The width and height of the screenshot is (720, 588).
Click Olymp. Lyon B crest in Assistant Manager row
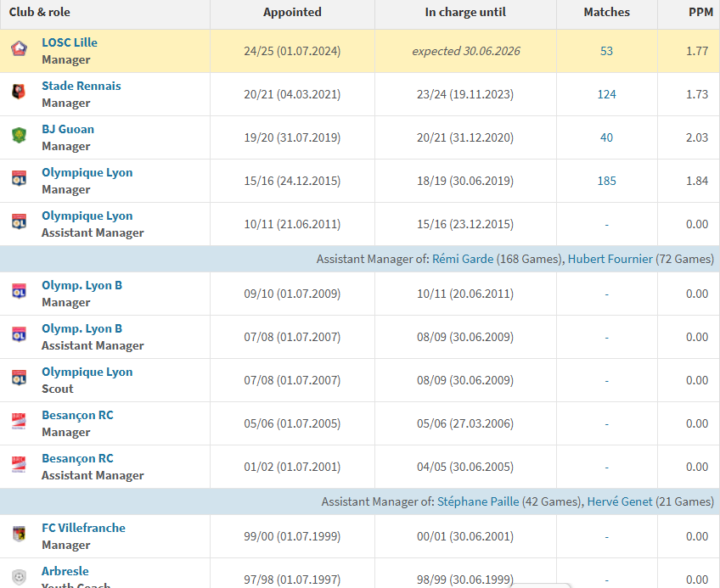pos(19,334)
